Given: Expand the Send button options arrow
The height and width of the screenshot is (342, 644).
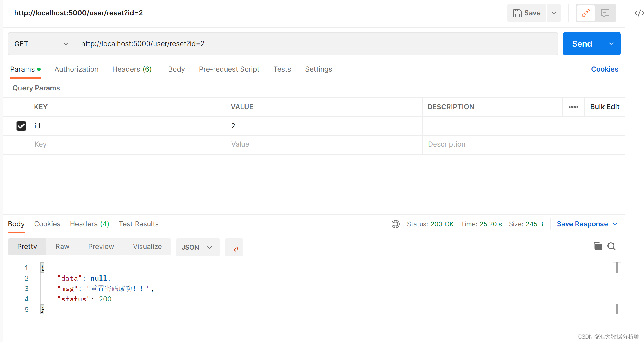Looking at the screenshot, I should (x=611, y=44).
